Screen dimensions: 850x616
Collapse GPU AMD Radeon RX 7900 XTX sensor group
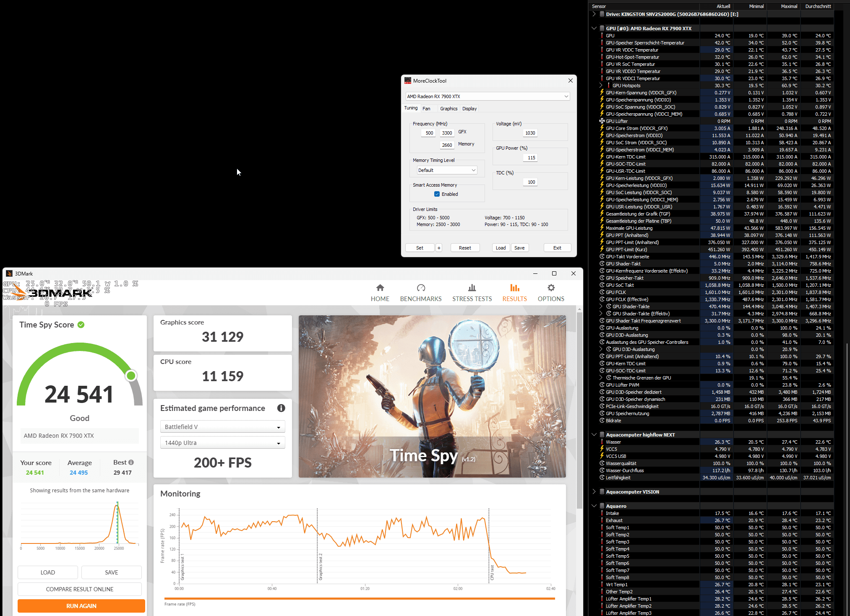(x=594, y=29)
